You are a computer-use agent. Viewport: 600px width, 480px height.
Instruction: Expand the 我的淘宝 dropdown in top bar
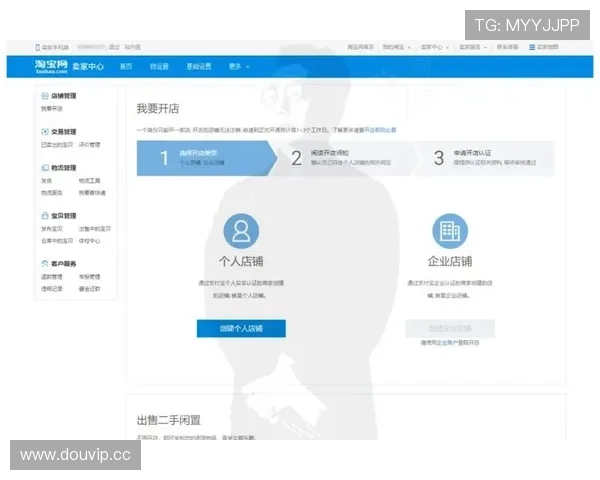pyautogui.click(x=397, y=47)
